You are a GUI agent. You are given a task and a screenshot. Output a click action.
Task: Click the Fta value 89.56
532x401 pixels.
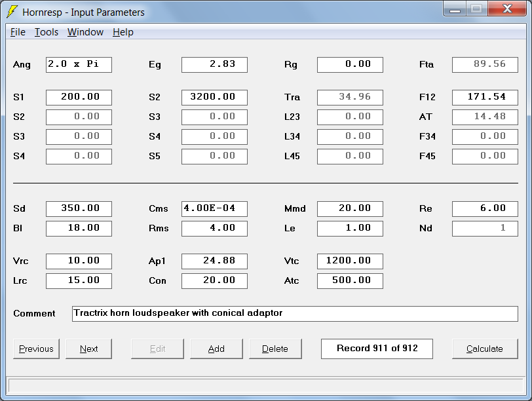(x=485, y=65)
